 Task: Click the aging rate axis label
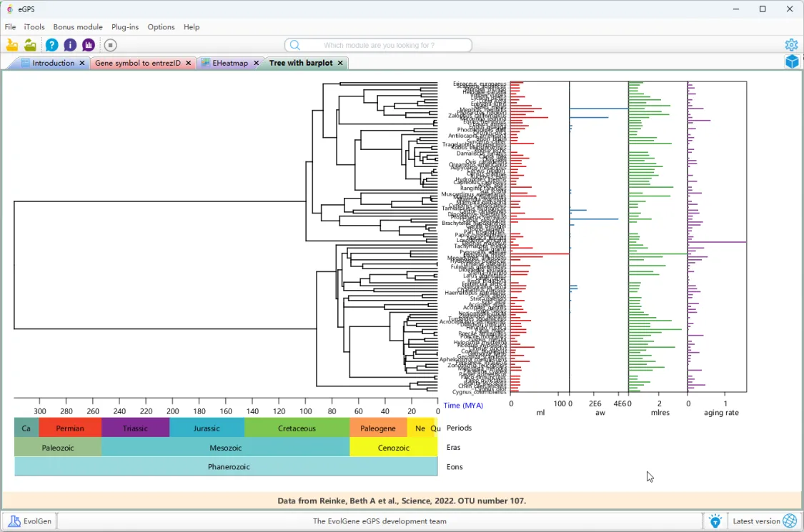point(721,412)
